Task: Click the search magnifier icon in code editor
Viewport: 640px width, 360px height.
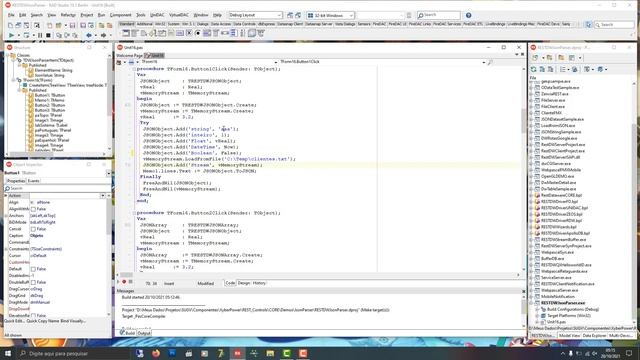Action: [x=490, y=62]
